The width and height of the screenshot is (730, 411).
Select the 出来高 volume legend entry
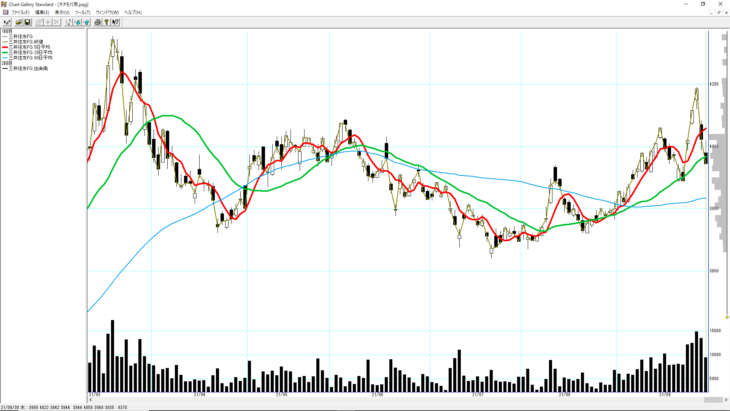23,68
